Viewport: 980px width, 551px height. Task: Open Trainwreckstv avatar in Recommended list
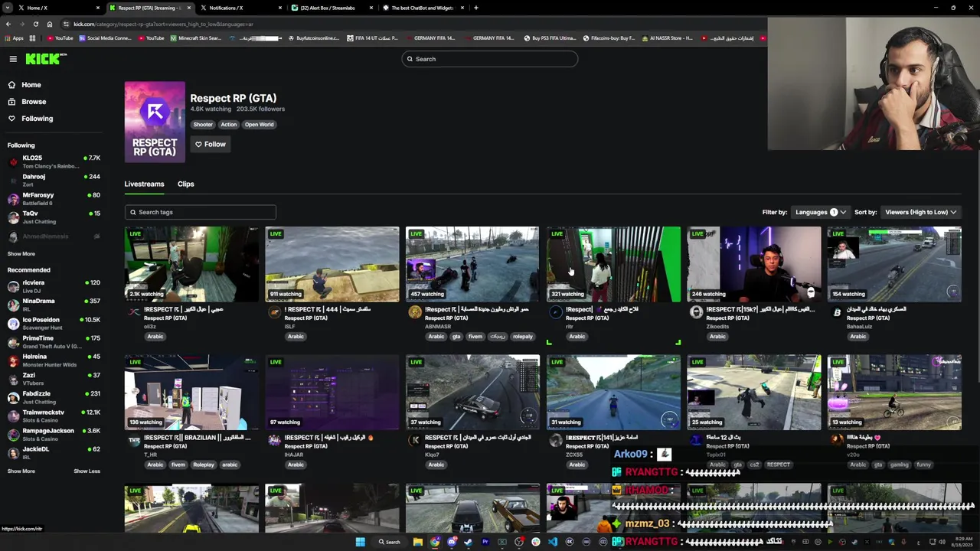pos(13,416)
